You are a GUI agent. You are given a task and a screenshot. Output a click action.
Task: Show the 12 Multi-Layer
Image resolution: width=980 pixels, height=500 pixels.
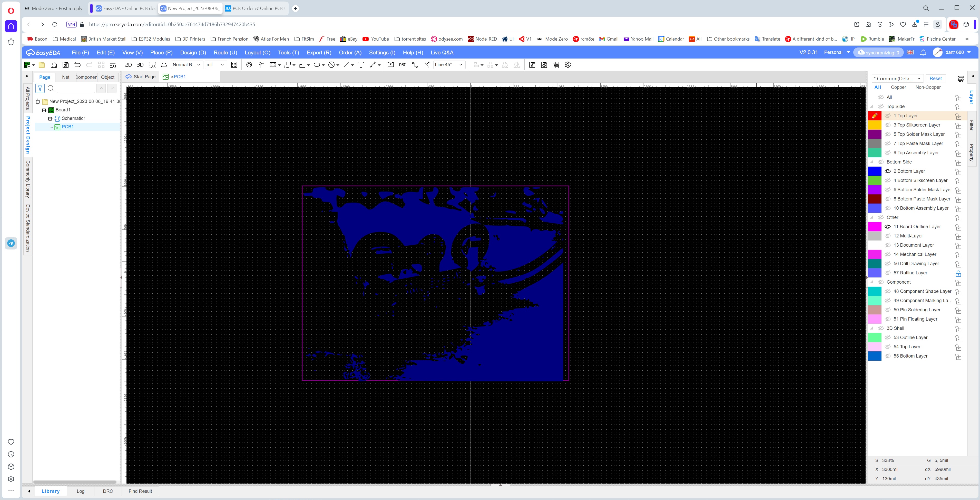click(x=888, y=236)
